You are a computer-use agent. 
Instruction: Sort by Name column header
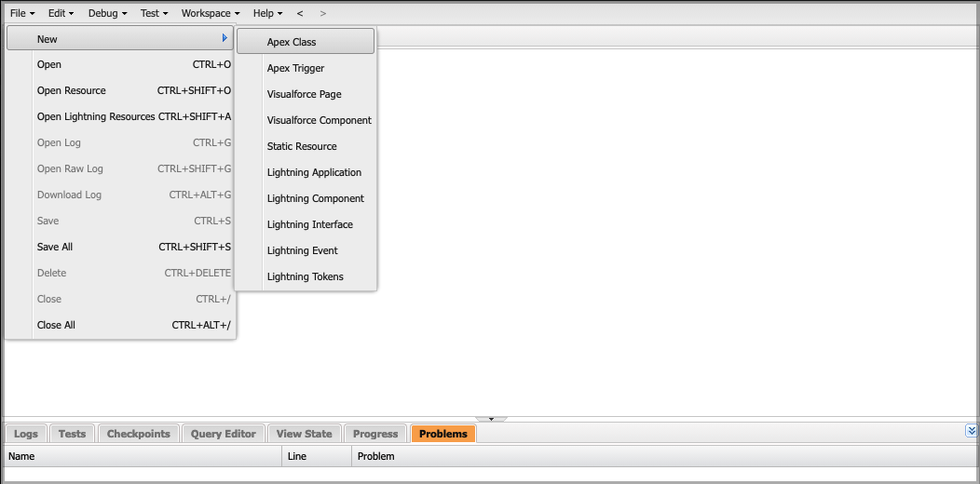tap(143, 456)
